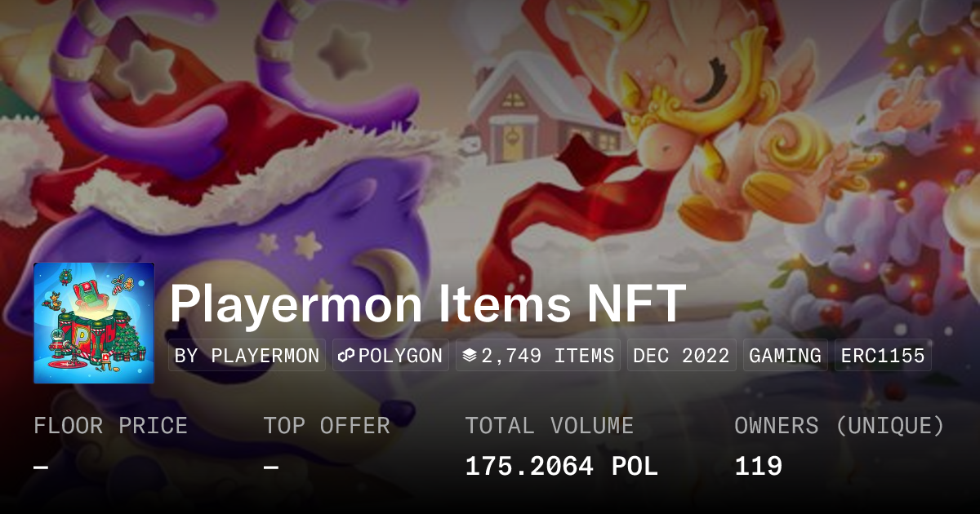Click the stacked layers items icon

[469, 356]
